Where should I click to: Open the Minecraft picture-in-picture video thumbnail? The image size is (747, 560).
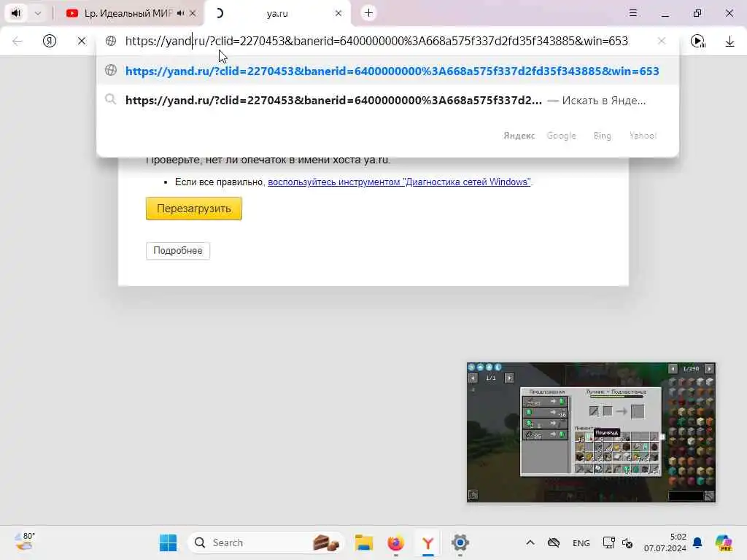(591, 432)
